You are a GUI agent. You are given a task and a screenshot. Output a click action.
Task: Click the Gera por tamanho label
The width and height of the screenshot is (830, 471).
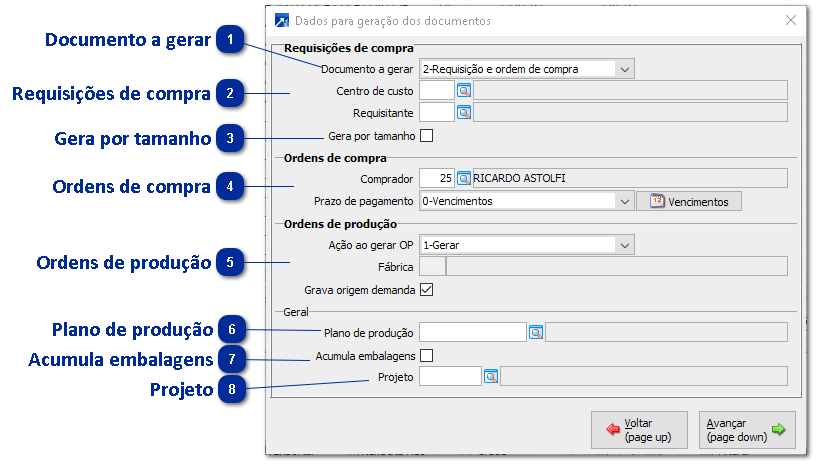coord(372,137)
